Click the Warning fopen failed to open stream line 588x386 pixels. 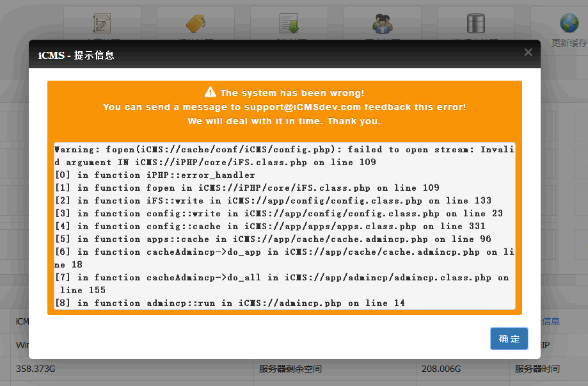pos(284,156)
